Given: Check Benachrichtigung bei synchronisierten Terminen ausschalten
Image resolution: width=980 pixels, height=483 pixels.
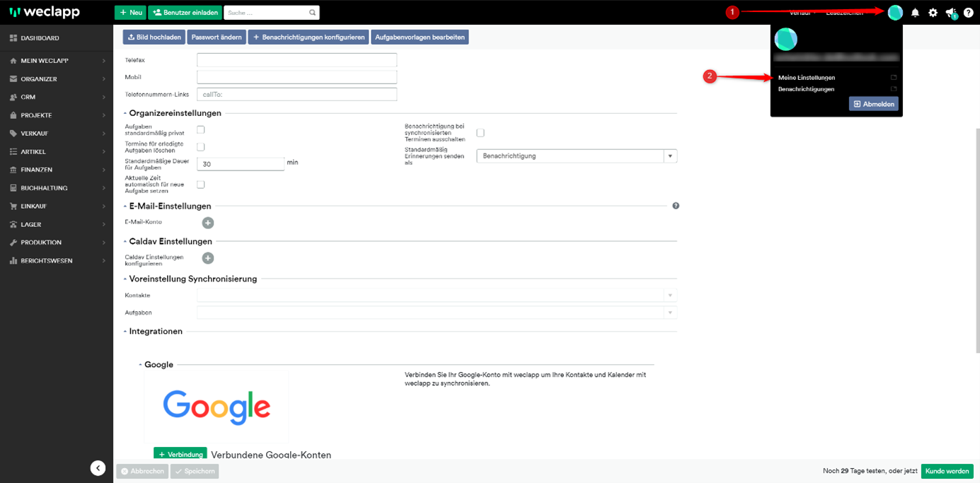Looking at the screenshot, I should pyautogui.click(x=480, y=133).
